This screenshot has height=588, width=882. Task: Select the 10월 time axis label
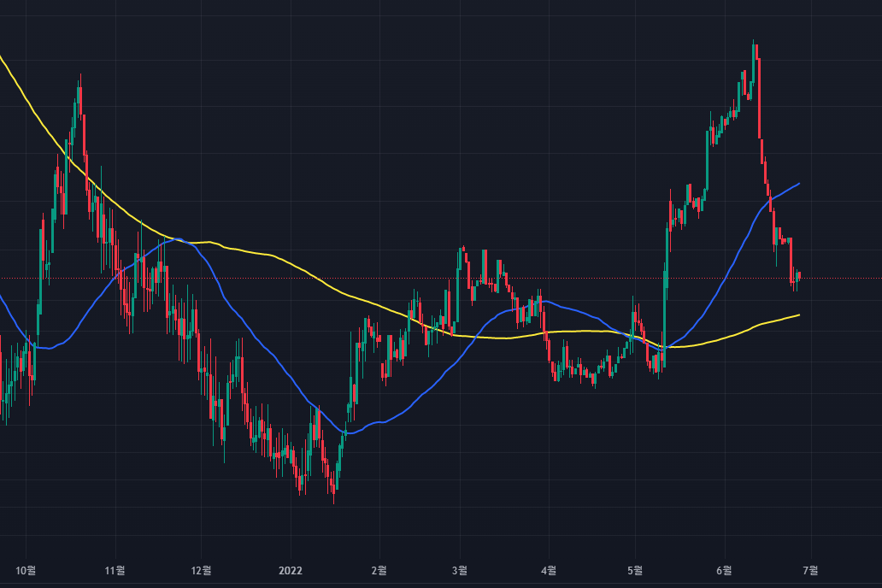pyautogui.click(x=26, y=571)
